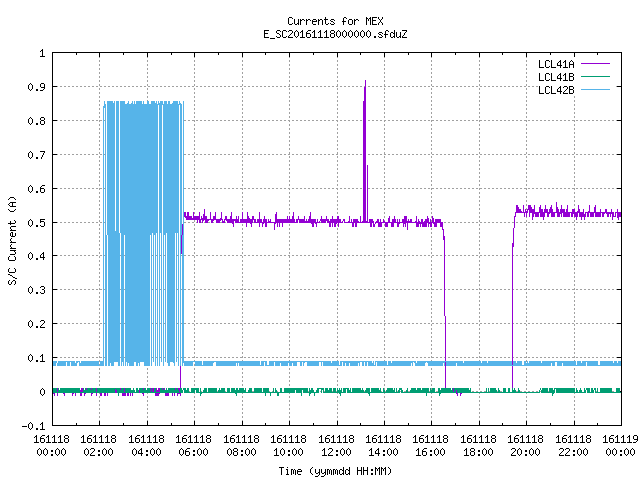This screenshot has width=640, height=480.
Task: Click the blue LCL42B oscillation block near 04:00
Action: pos(143,233)
